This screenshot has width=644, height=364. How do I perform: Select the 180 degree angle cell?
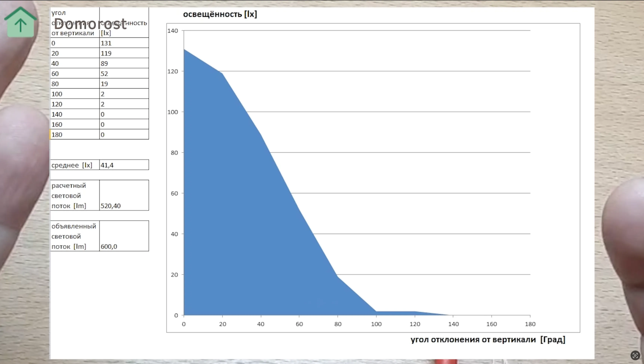75,135
